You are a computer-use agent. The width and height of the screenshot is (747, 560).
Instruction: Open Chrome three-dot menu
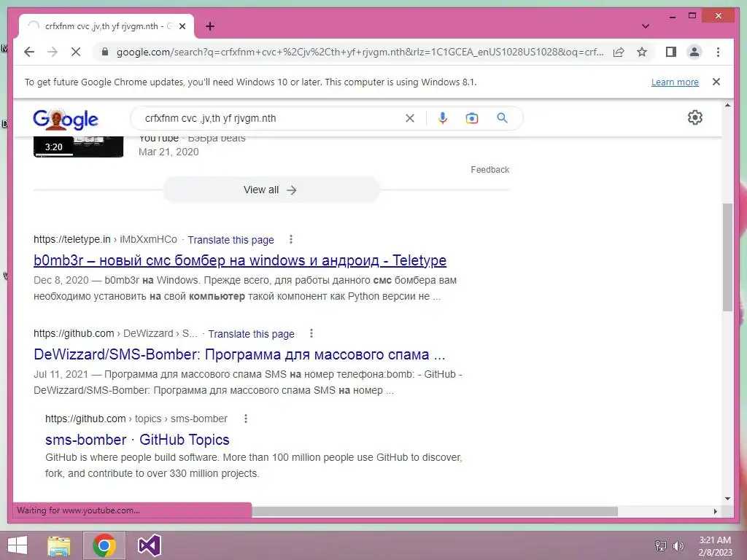tap(718, 52)
